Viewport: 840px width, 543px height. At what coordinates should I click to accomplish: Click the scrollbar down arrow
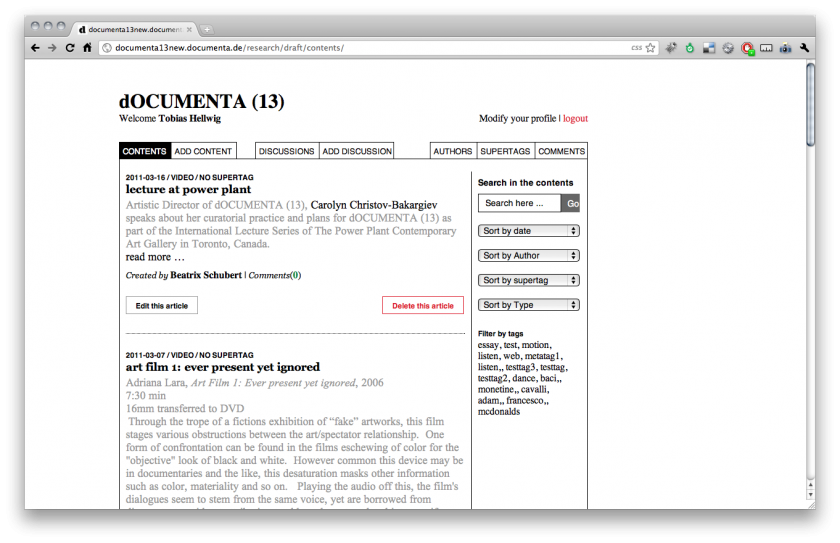point(811,495)
